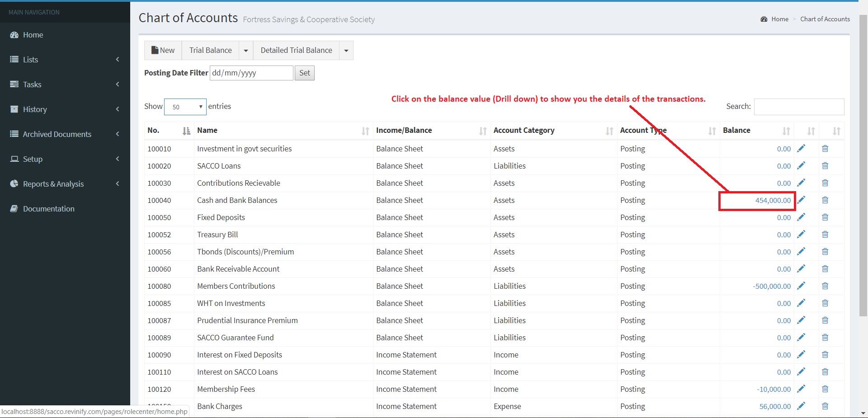Open the Show entries dropdown
The image size is (868, 418).
[x=185, y=107]
